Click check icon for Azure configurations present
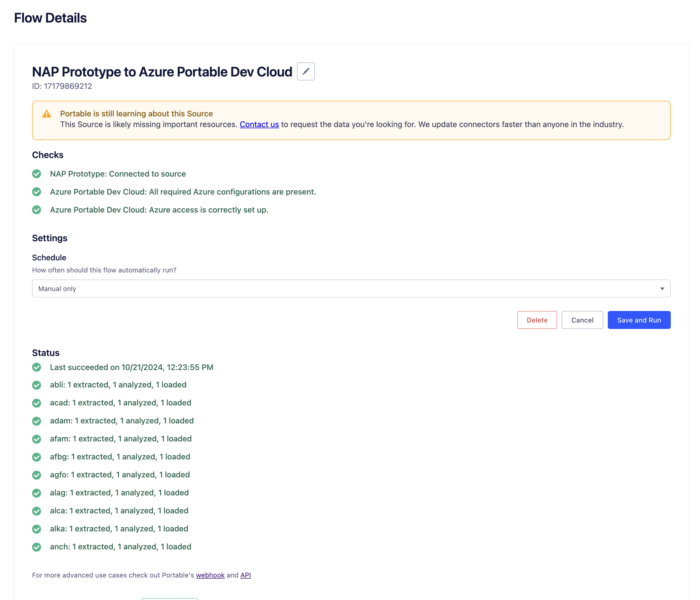The height and width of the screenshot is (600, 700). (37, 192)
